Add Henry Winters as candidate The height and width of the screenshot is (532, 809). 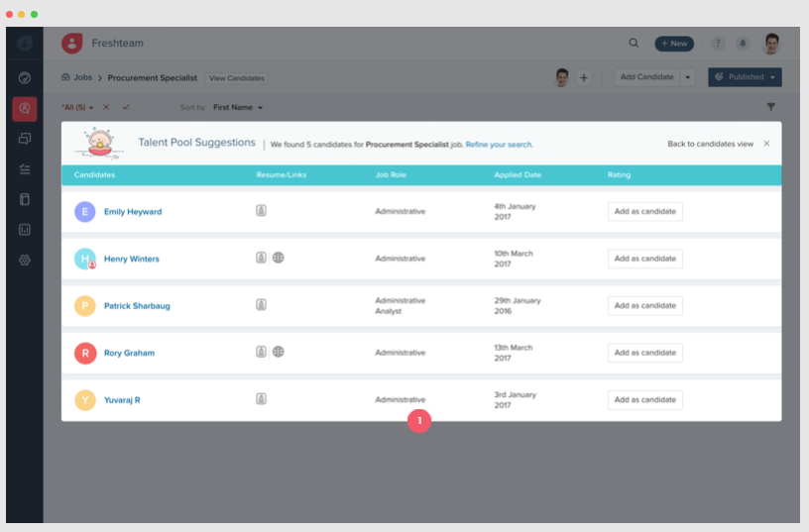(645, 259)
